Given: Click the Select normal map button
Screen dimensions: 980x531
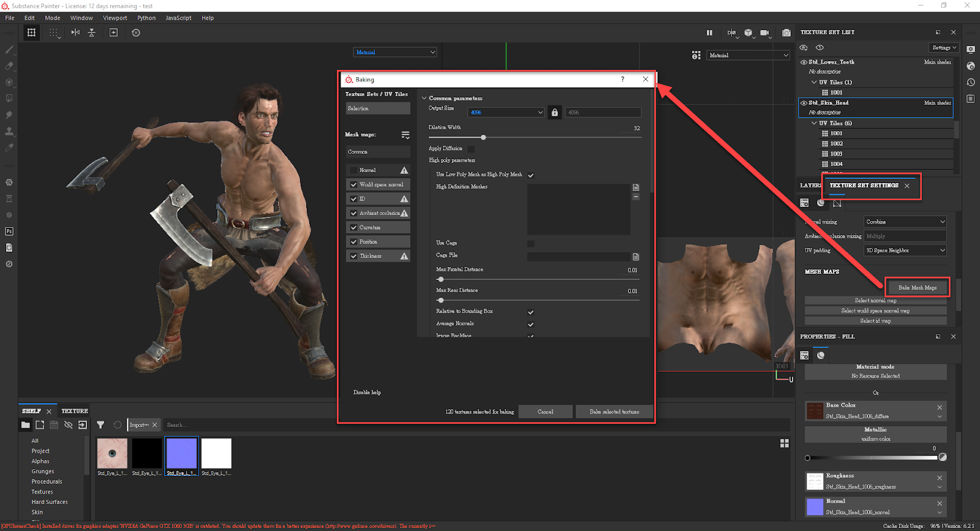Looking at the screenshot, I should coord(875,300).
